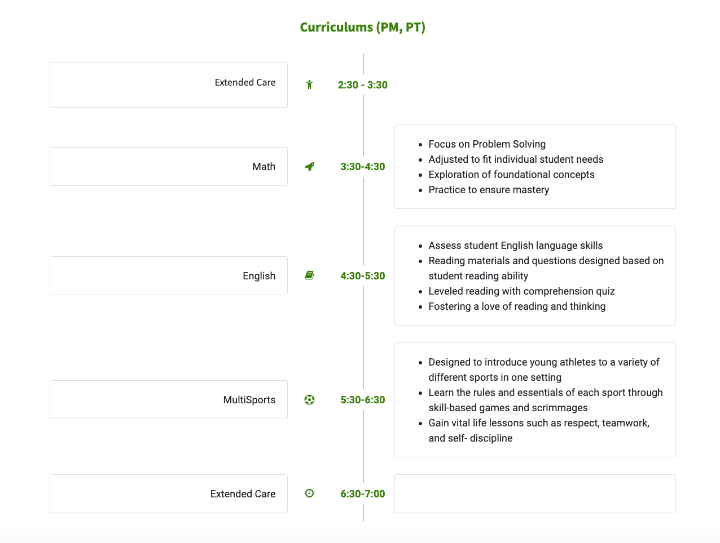Image resolution: width=720 pixels, height=543 pixels.
Task: Select the 3:30-4:30 time marker
Action: [x=362, y=167]
